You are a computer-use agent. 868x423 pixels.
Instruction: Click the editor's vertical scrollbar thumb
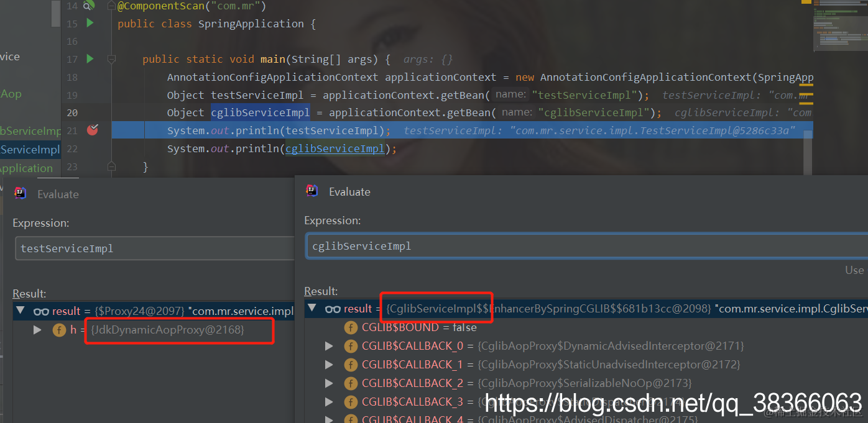point(808,153)
